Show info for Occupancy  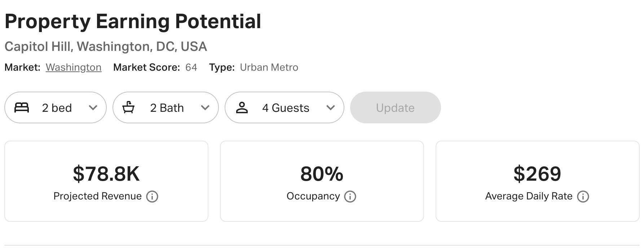(x=350, y=197)
